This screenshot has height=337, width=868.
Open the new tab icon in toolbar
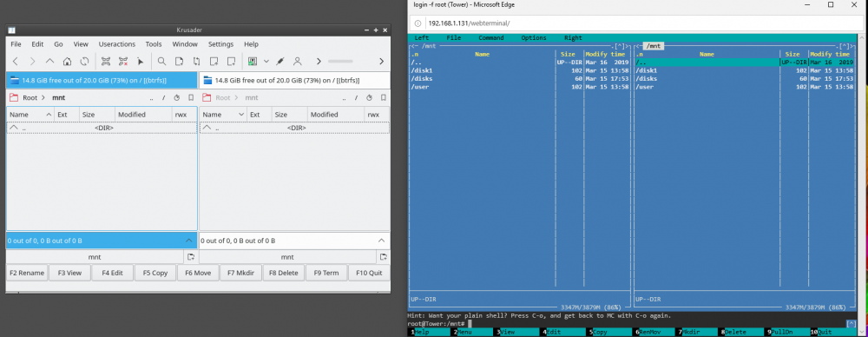(x=214, y=61)
